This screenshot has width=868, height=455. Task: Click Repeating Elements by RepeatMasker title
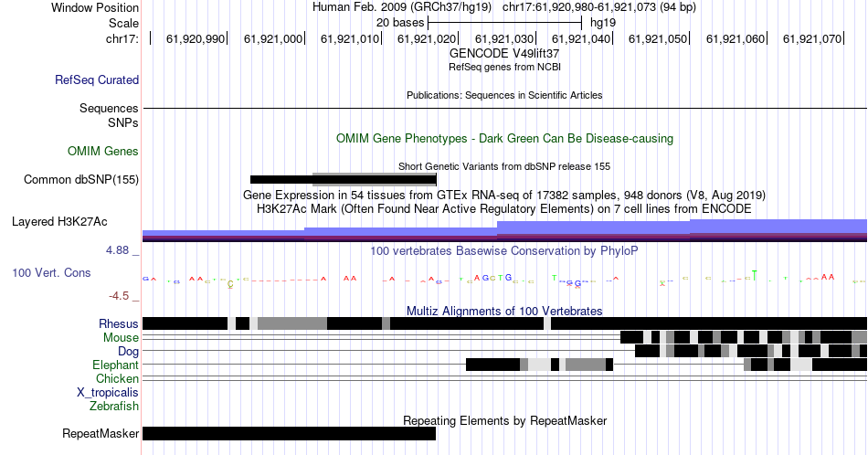coord(504,420)
